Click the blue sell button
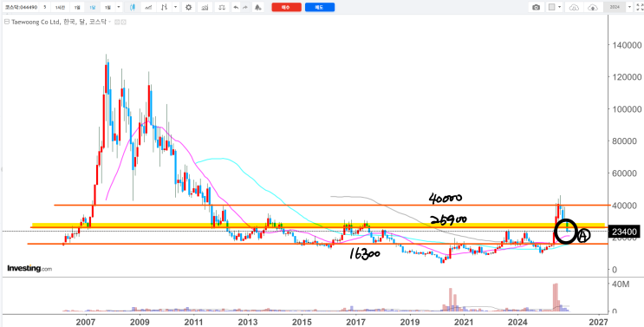 [320, 8]
